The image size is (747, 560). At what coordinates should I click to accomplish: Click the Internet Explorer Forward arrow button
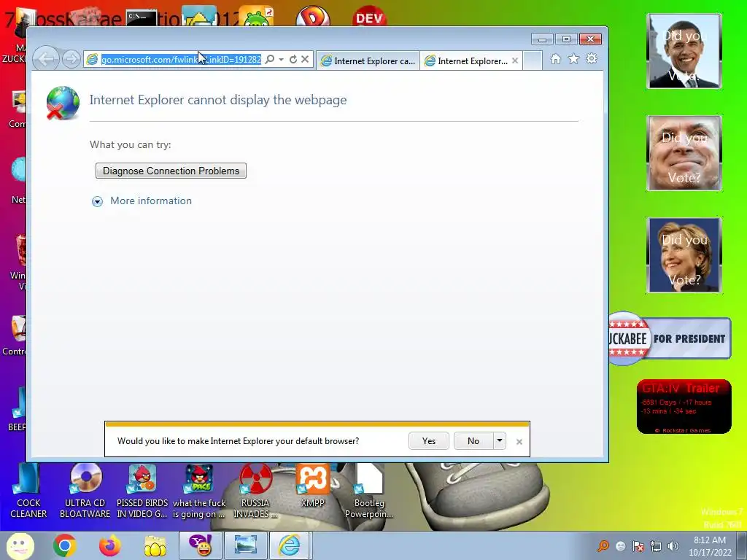71,60
